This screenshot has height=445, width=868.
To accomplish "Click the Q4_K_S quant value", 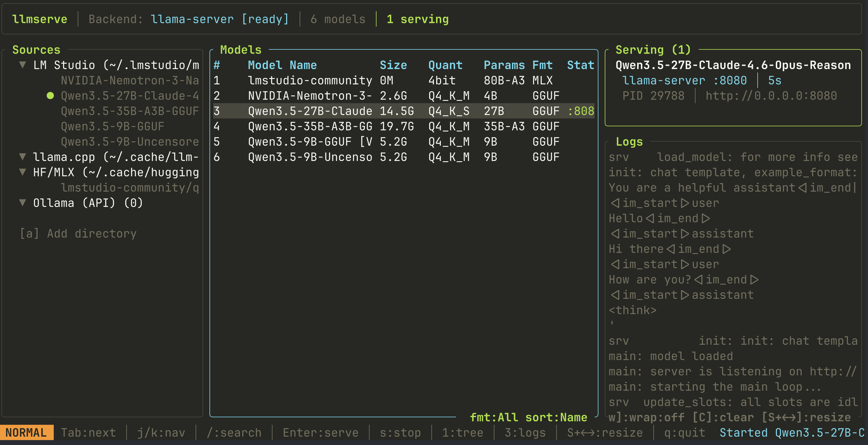I will click(449, 111).
